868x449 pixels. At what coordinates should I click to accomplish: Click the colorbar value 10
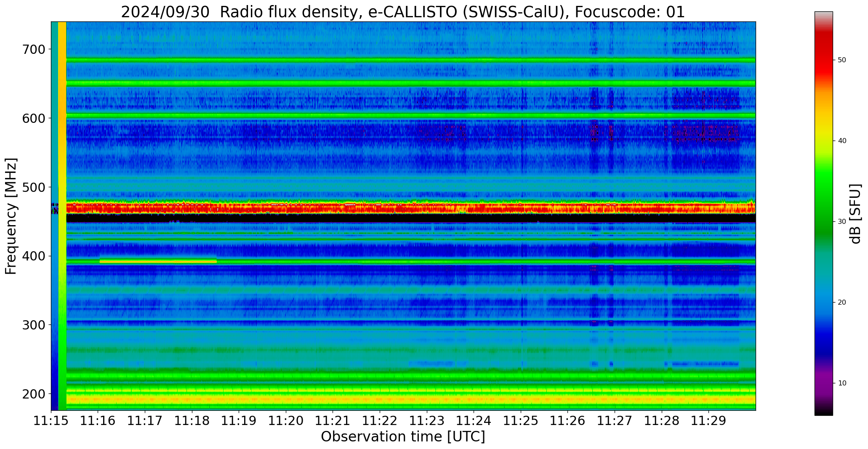(842, 383)
